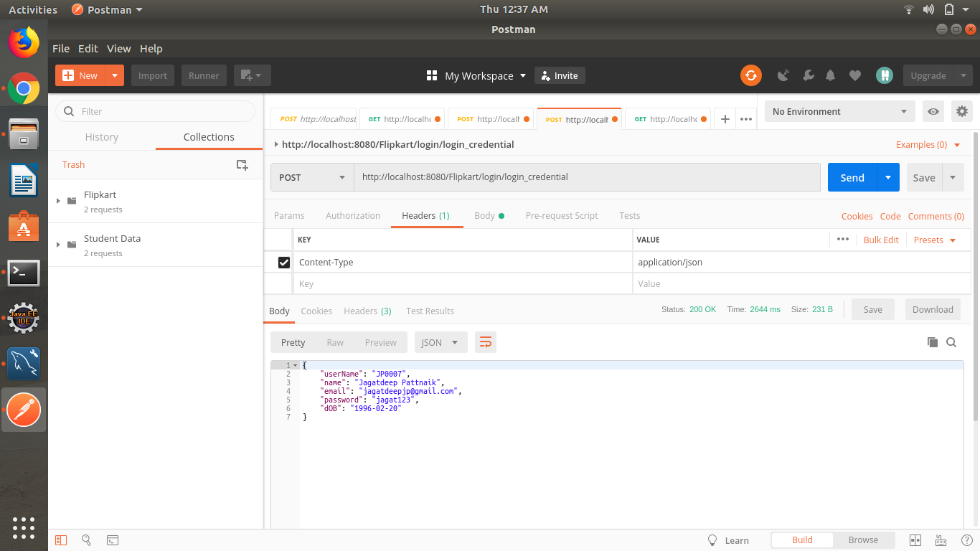Open Chrome from the dock
This screenshot has width=980, height=551.
point(24,88)
